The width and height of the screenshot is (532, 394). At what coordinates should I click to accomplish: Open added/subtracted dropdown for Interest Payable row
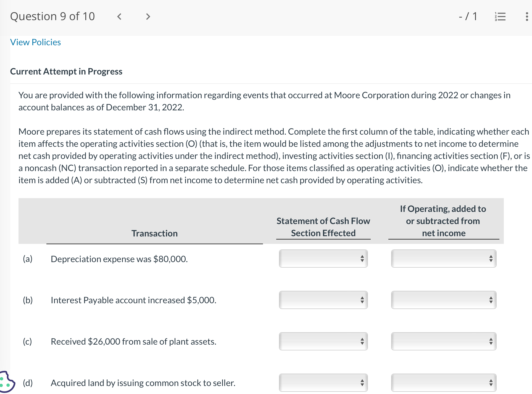[443, 300]
